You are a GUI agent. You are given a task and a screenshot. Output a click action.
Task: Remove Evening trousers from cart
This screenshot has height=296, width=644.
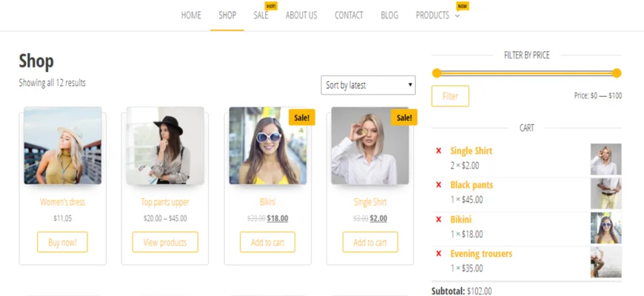coord(438,253)
